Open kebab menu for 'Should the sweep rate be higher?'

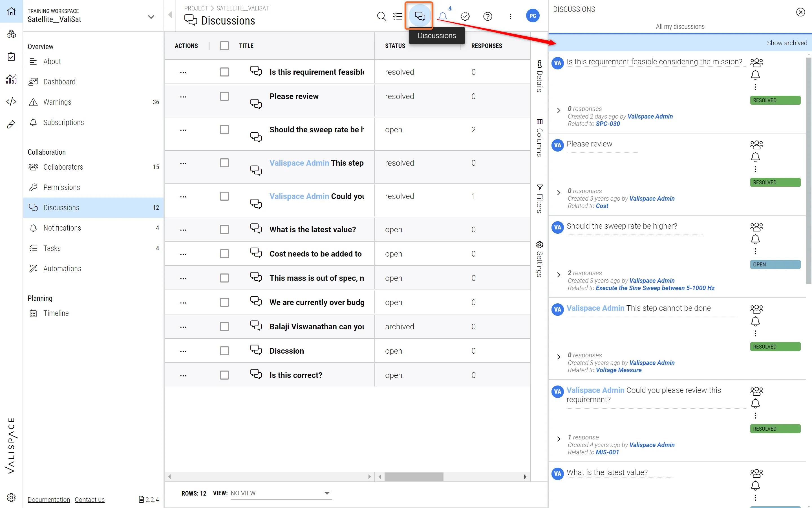pyautogui.click(x=755, y=251)
